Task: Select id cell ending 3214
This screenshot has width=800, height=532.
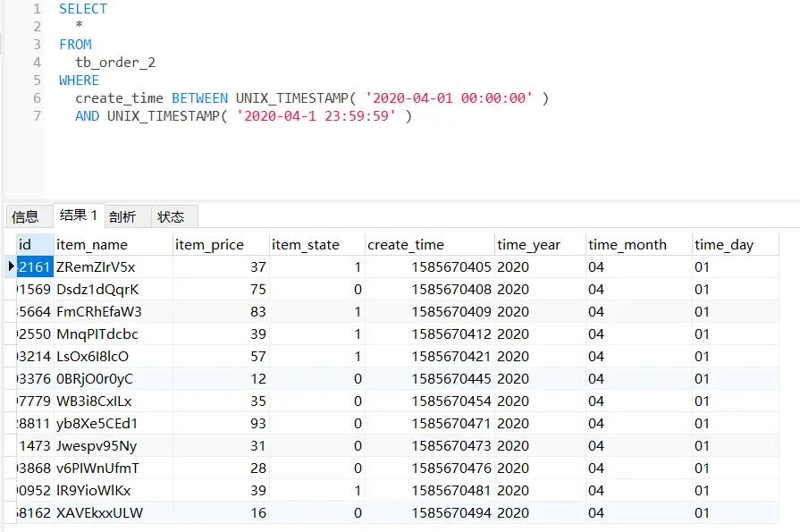Action: pos(35,357)
